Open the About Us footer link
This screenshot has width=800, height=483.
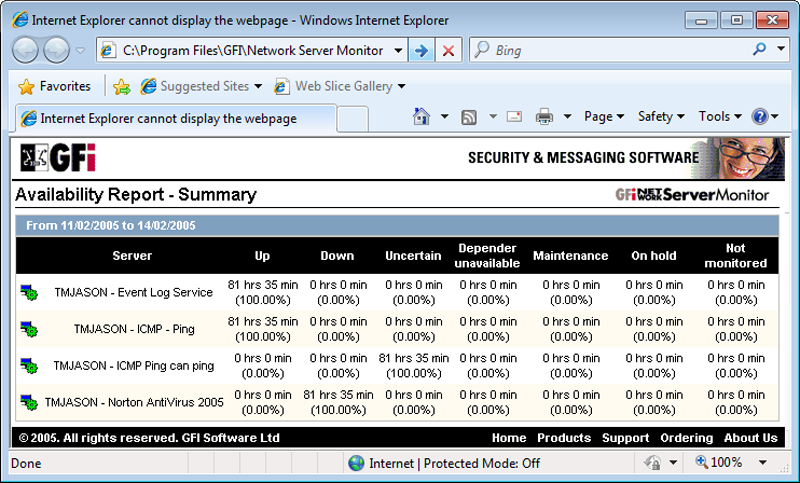click(751, 438)
